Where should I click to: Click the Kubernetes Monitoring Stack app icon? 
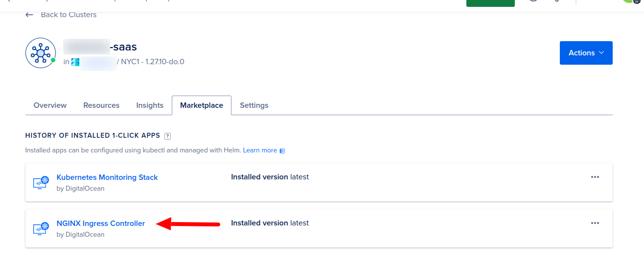(41, 182)
